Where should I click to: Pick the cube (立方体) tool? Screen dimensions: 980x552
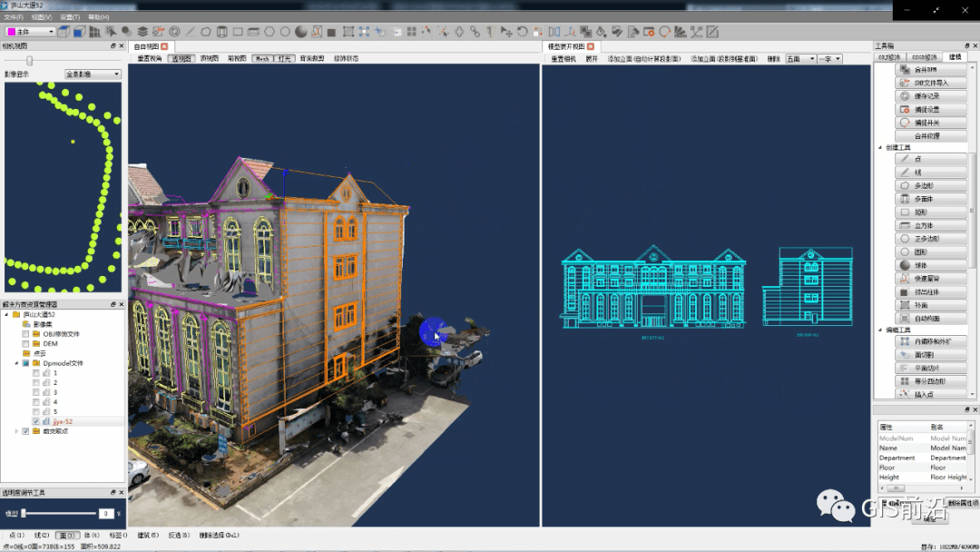tap(931, 225)
